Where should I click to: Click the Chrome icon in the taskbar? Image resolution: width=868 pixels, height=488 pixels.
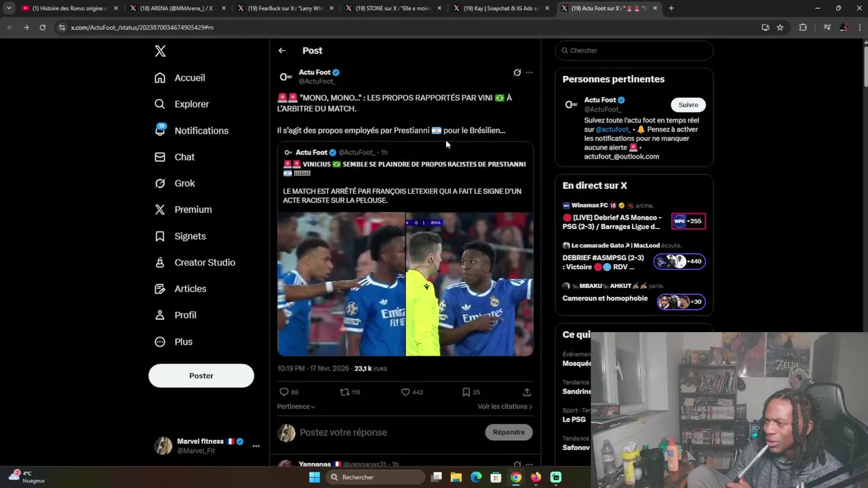[x=516, y=477]
